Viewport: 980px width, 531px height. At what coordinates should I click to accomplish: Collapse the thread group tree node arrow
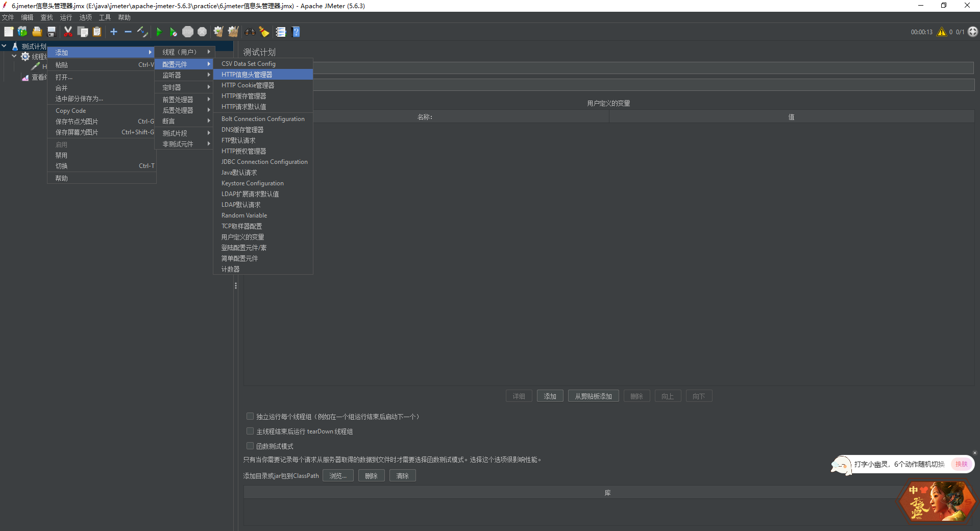[14, 56]
